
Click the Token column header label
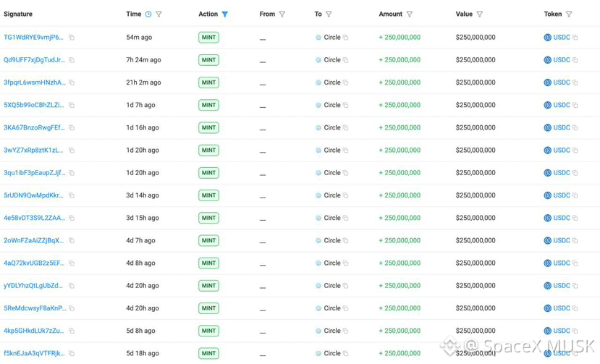tap(553, 14)
